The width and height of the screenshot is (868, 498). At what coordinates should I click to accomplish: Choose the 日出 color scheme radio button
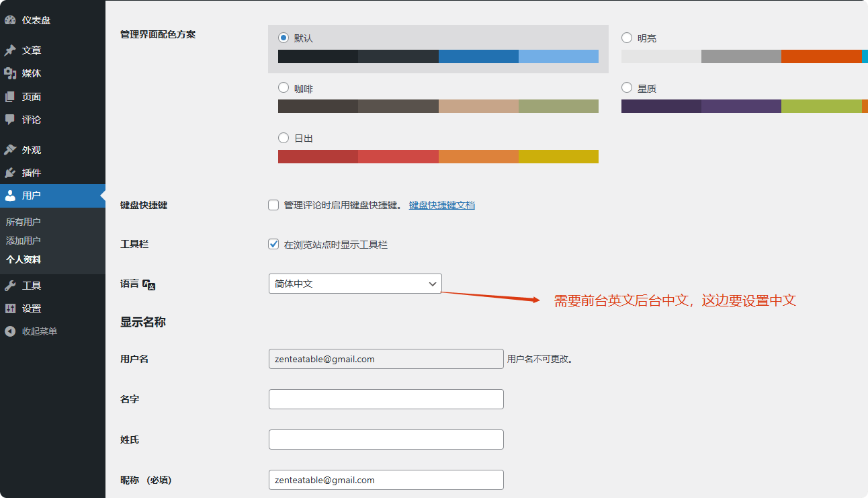pyautogui.click(x=284, y=138)
